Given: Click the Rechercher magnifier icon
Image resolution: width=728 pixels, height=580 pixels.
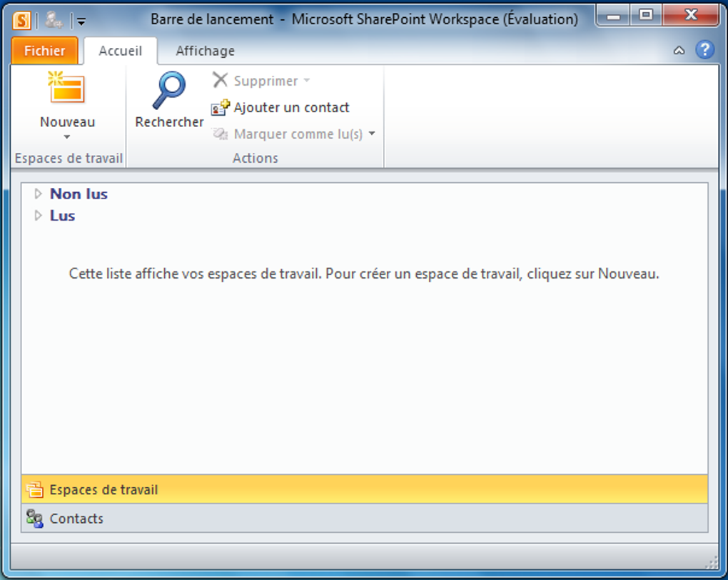Looking at the screenshot, I should point(169,90).
